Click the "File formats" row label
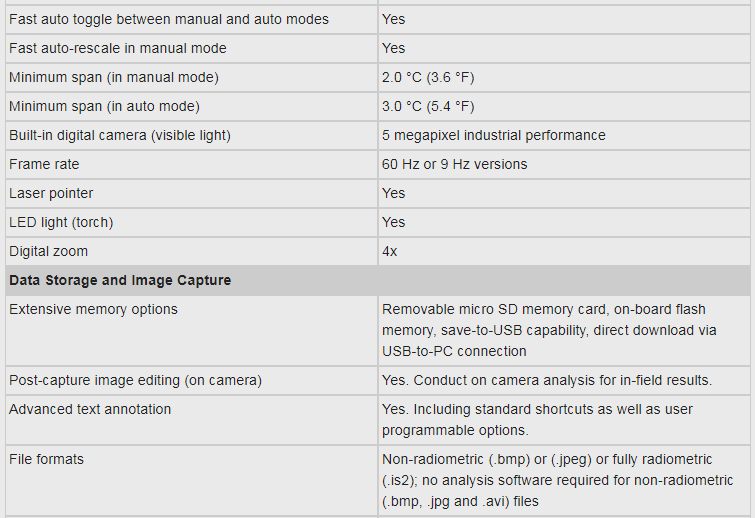 [46, 459]
